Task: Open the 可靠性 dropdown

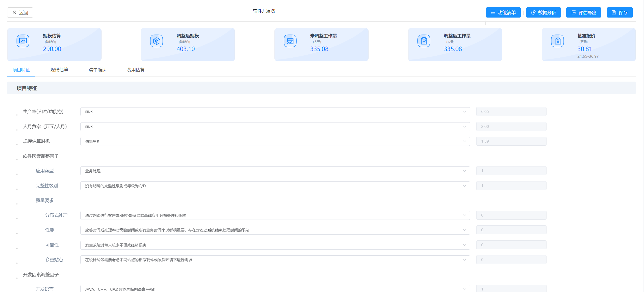Action: 275,245
